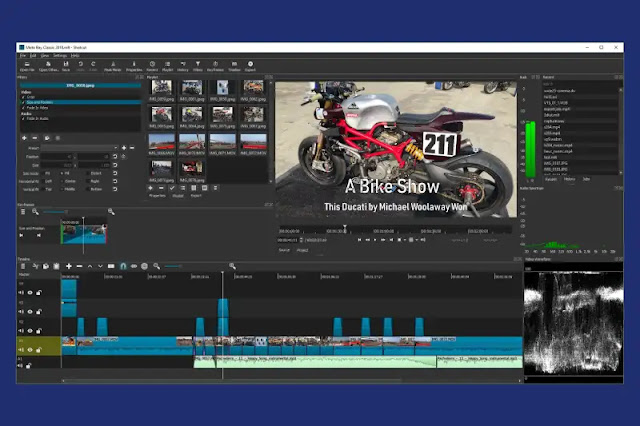Select Distort size mode radio button
Viewport: 640px width, 426px height.
88,173
